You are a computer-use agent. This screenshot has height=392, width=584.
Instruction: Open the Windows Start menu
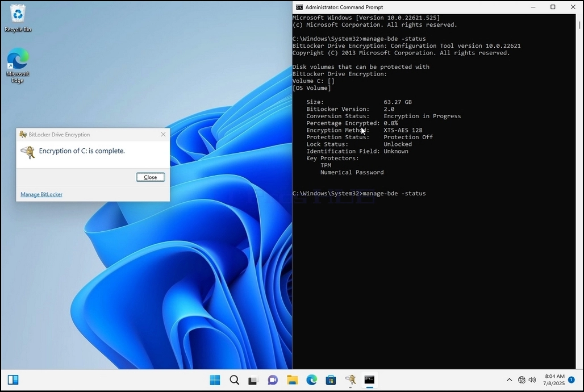[x=215, y=380]
